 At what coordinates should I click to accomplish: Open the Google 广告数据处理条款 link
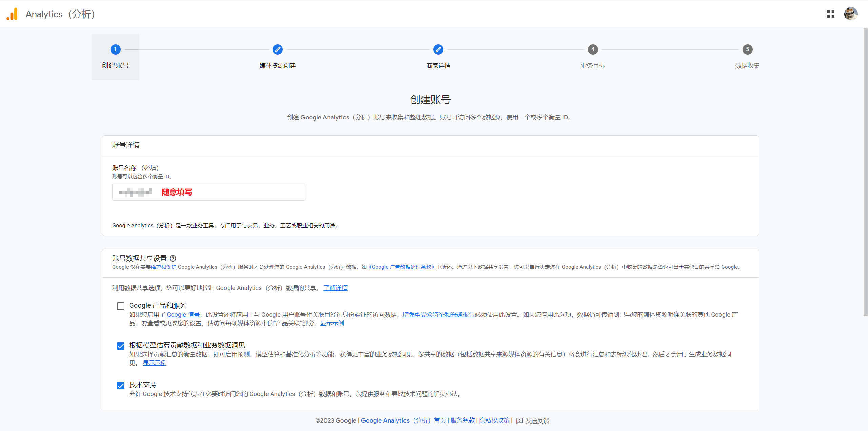click(401, 267)
